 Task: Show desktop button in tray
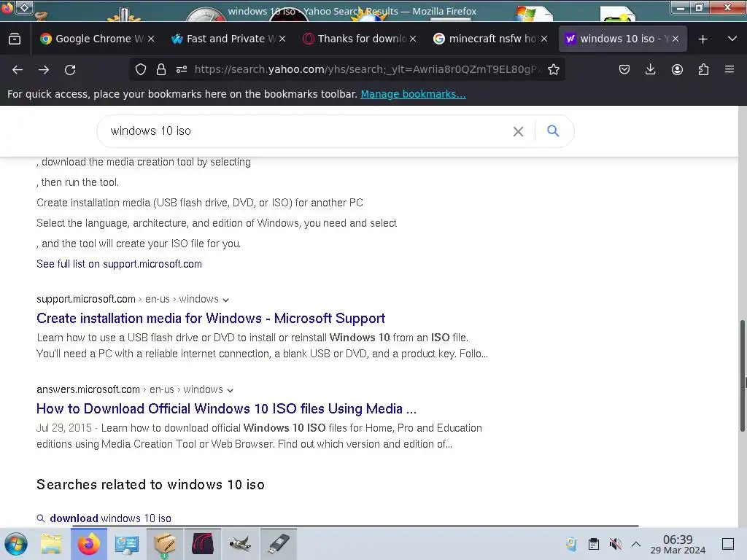[728, 544]
